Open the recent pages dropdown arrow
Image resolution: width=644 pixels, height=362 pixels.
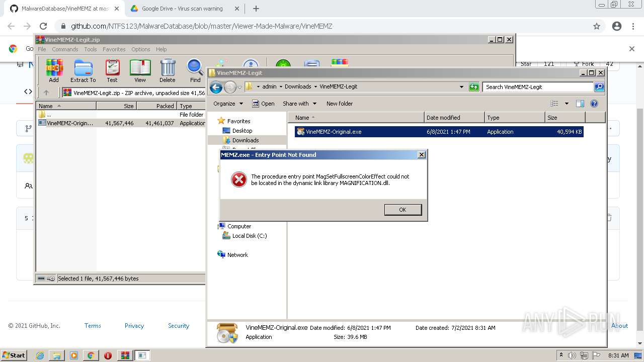pos(239,87)
